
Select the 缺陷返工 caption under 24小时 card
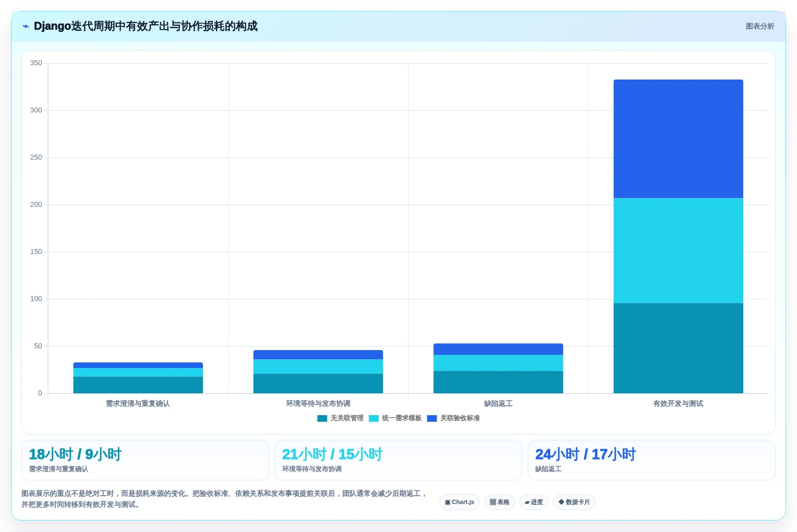click(x=549, y=469)
